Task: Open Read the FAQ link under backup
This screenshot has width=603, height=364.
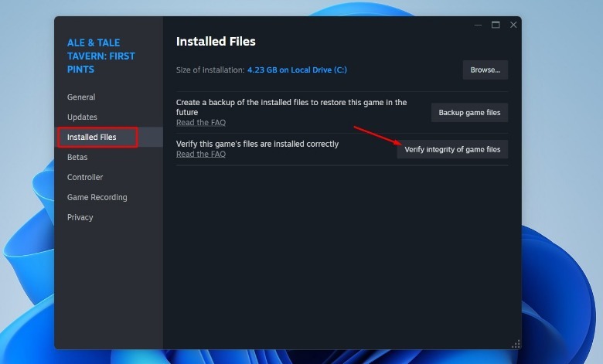Action: [x=201, y=123]
